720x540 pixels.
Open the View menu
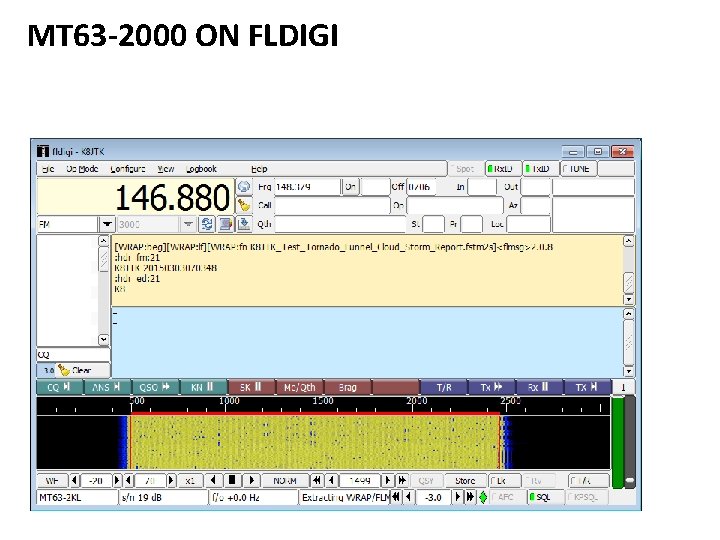166,169
